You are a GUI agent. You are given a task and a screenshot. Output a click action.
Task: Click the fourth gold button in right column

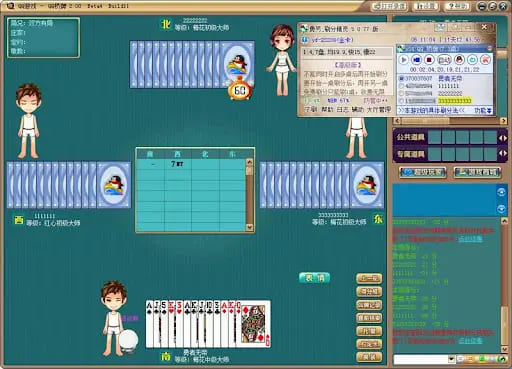[x=369, y=318]
